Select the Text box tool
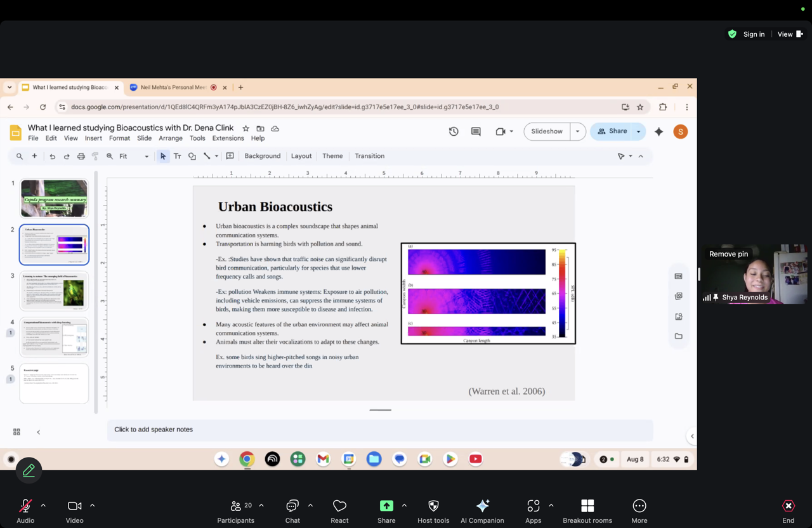Viewport: 812px width, 528px height. [178, 156]
